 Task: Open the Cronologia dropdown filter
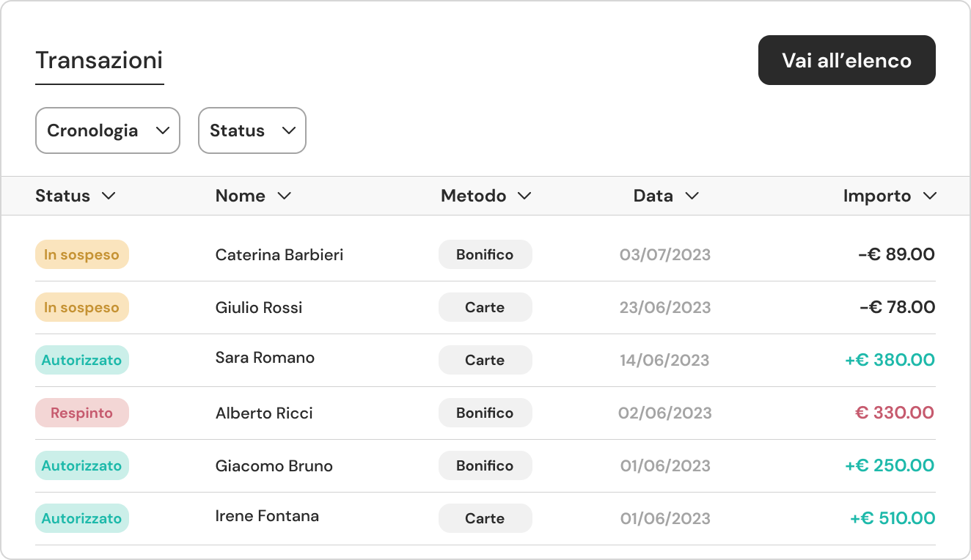(x=107, y=130)
